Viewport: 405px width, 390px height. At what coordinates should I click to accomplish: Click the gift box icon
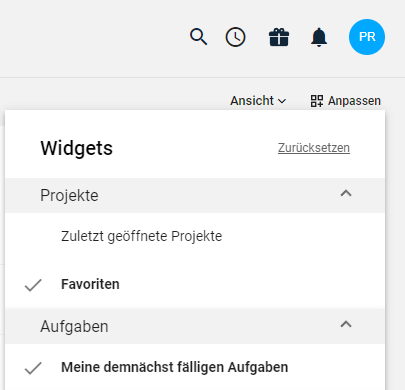pyautogui.click(x=279, y=37)
